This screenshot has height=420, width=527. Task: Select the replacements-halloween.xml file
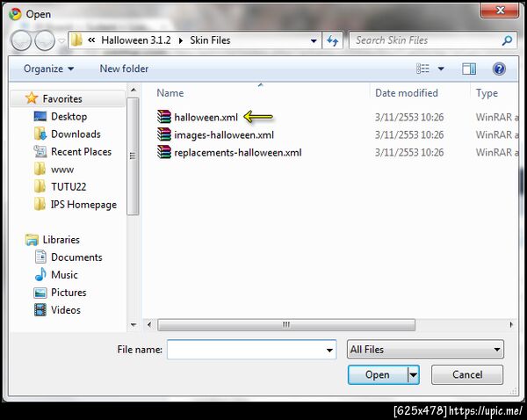tap(238, 153)
